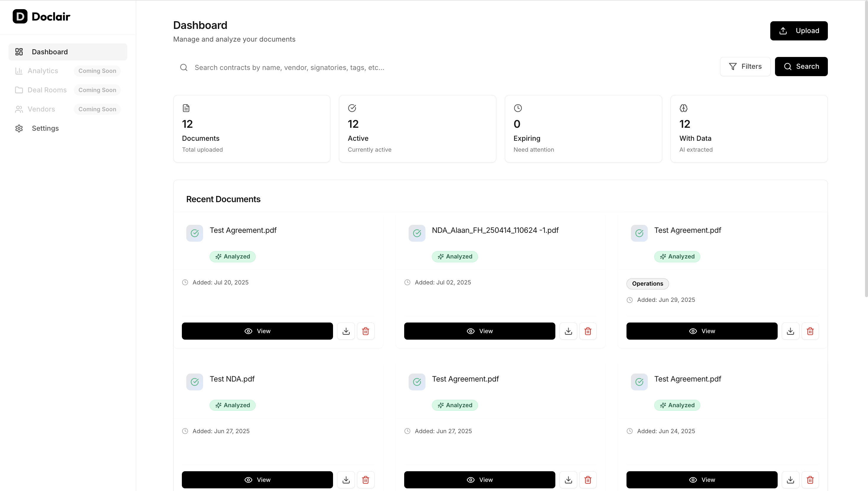The height and width of the screenshot is (491, 868).
Task: Click the Doclair logo icon
Action: (x=20, y=16)
